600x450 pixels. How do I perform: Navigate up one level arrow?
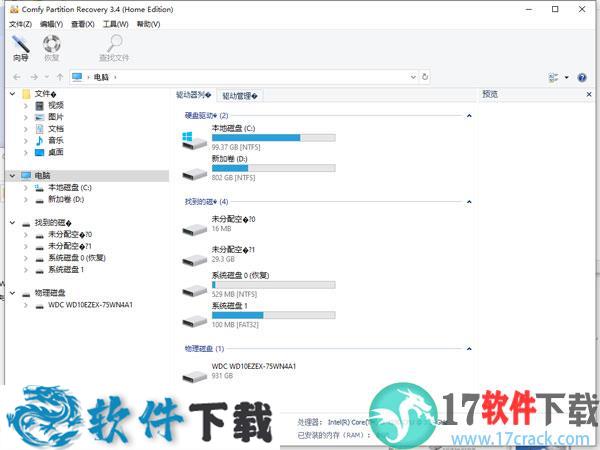click(x=60, y=77)
